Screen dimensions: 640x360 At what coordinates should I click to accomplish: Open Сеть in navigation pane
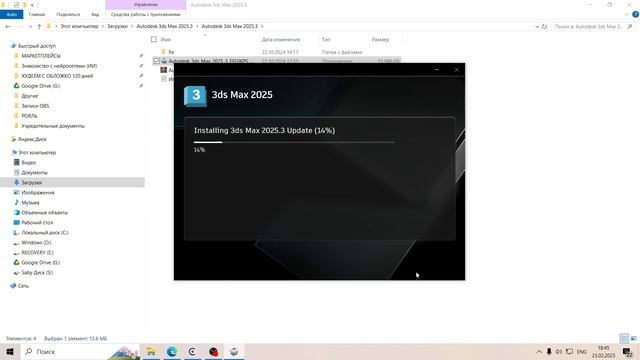tap(23, 286)
